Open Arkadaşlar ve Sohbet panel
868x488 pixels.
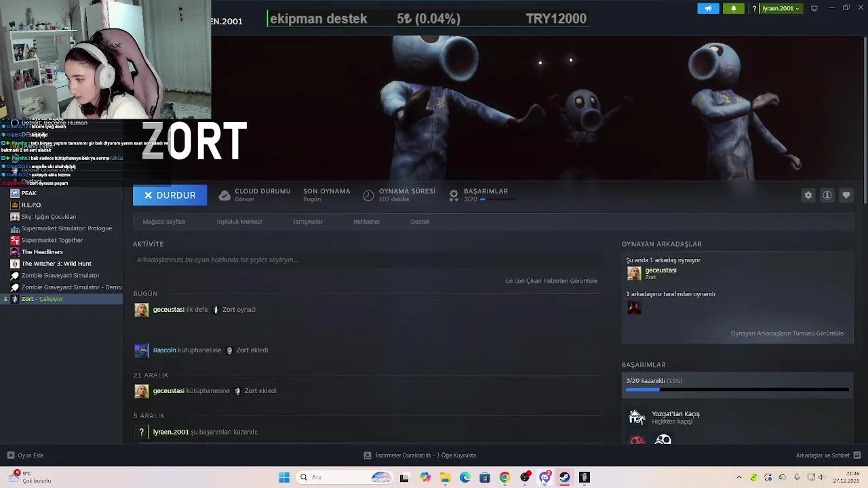828,455
